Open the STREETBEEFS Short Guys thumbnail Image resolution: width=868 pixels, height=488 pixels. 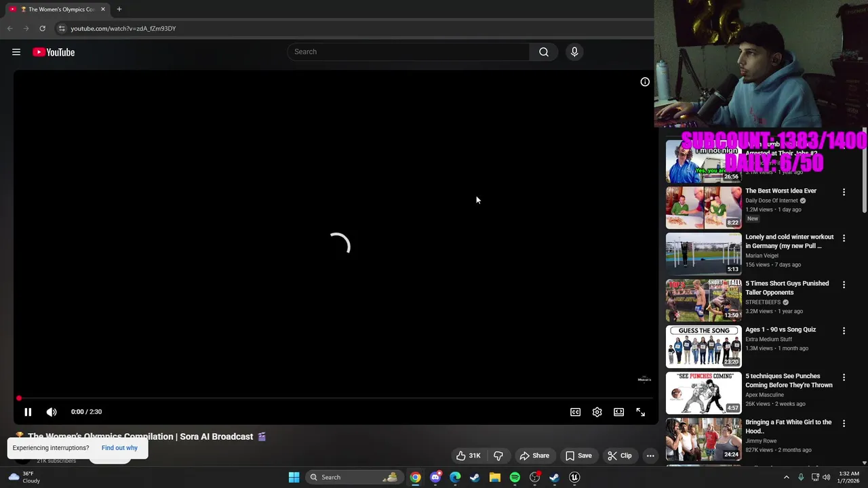click(x=703, y=300)
